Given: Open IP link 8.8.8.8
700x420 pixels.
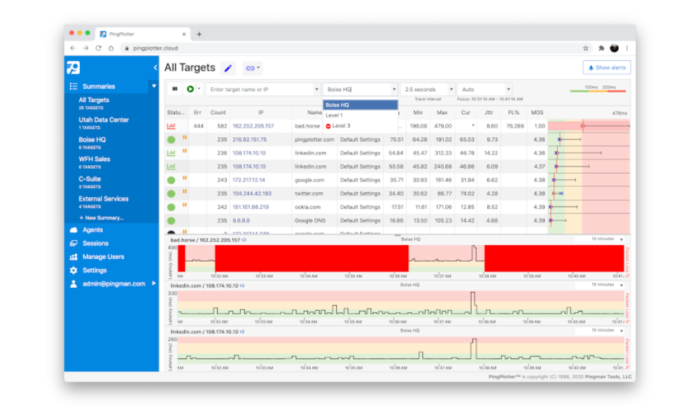Looking at the screenshot, I should pos(241,220).
